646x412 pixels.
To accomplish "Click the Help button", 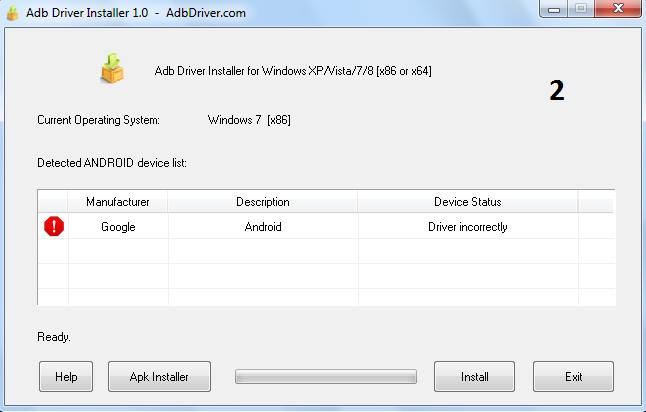I will (66, 377).
